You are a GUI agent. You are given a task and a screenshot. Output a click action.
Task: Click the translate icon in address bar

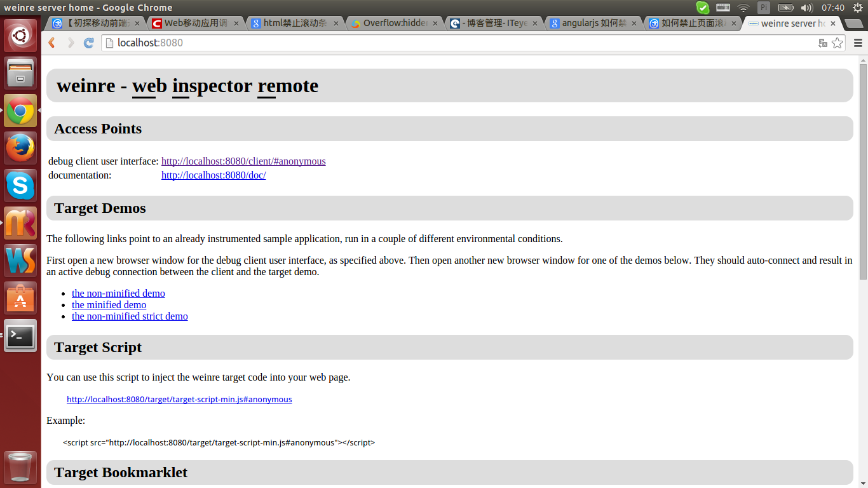[823, 43]
